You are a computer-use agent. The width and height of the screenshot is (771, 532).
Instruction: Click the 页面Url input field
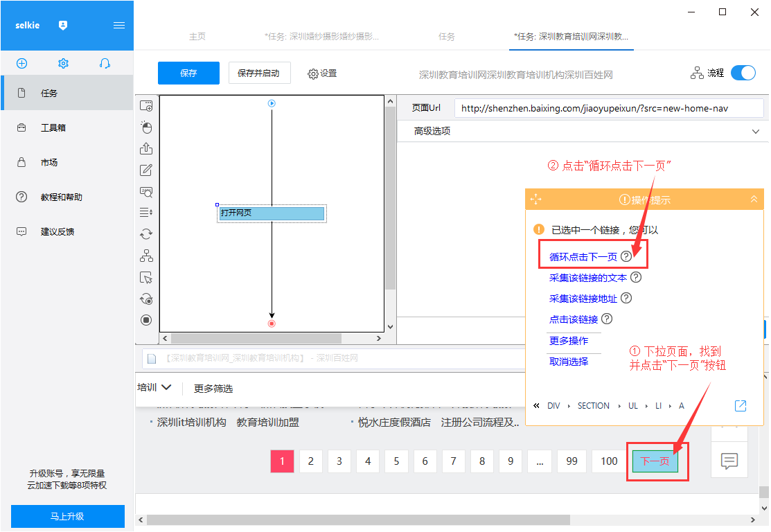[x=609, y=108]
